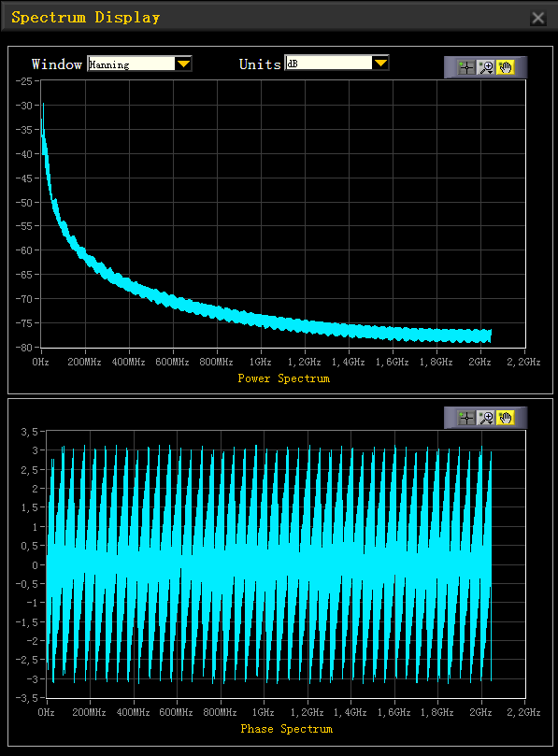Click the 1GHz x-axis label on Power Spectrum
Viewport: 558px width, 756px height.
tap(261, 362)
